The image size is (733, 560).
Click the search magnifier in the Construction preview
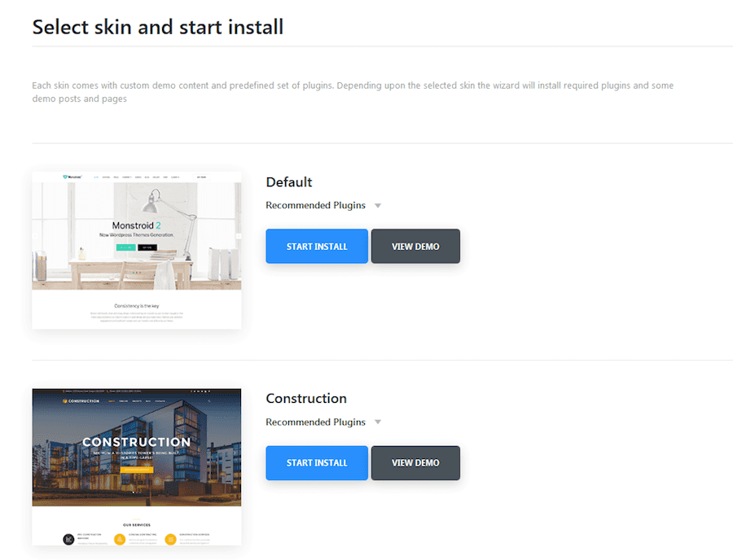(x=209, y=400)
